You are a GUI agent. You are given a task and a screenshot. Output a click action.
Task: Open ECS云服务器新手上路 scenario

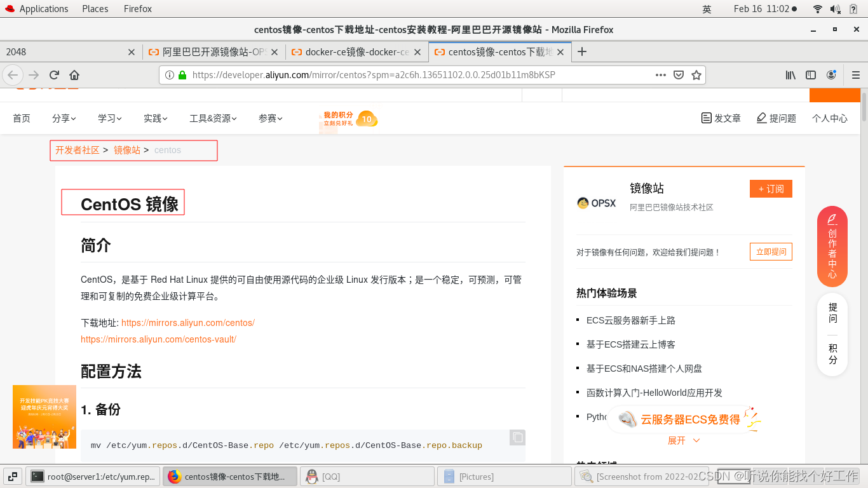click(x=631, y=320)
